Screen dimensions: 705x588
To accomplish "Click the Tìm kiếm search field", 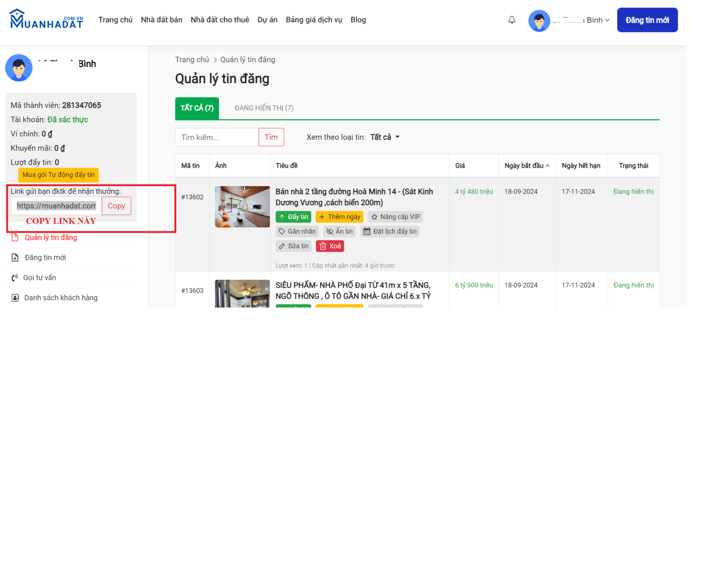I will pos(217,138).
